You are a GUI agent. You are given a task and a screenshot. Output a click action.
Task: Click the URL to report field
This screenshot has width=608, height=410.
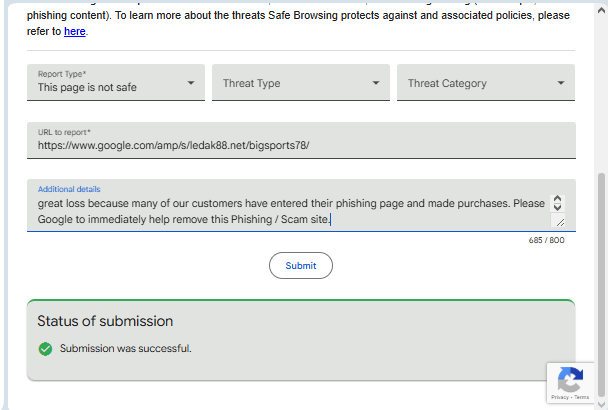300,145
